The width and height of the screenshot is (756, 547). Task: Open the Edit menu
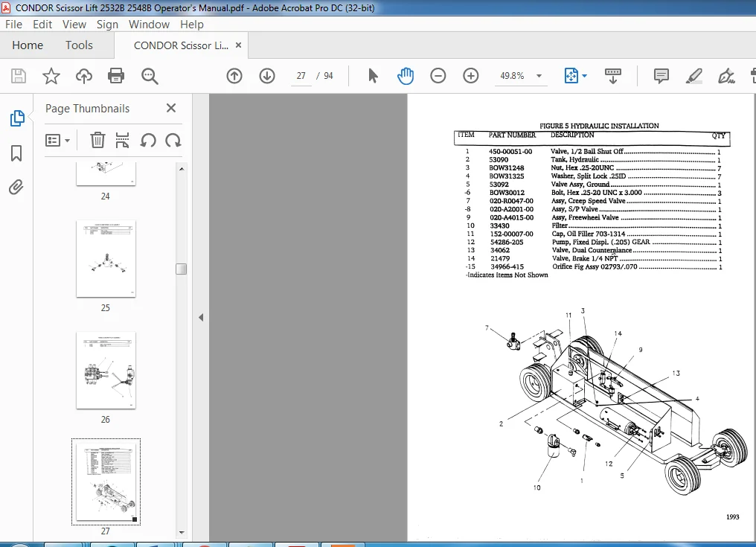pyautogui.click(x=42, y=24)
